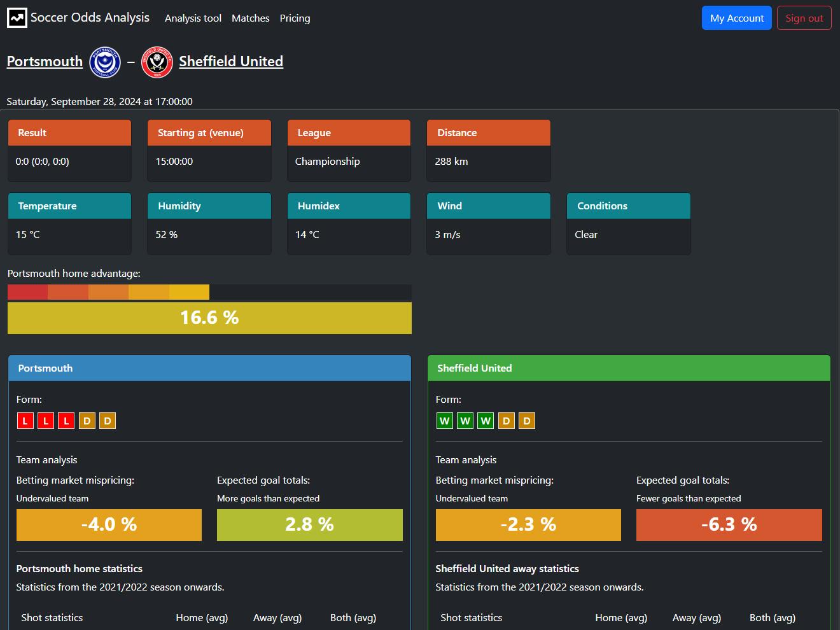The width and height of the screenshot is (840, 630).
Task: Click Portsmouth's last D form badge
Action: pos(108,421)
